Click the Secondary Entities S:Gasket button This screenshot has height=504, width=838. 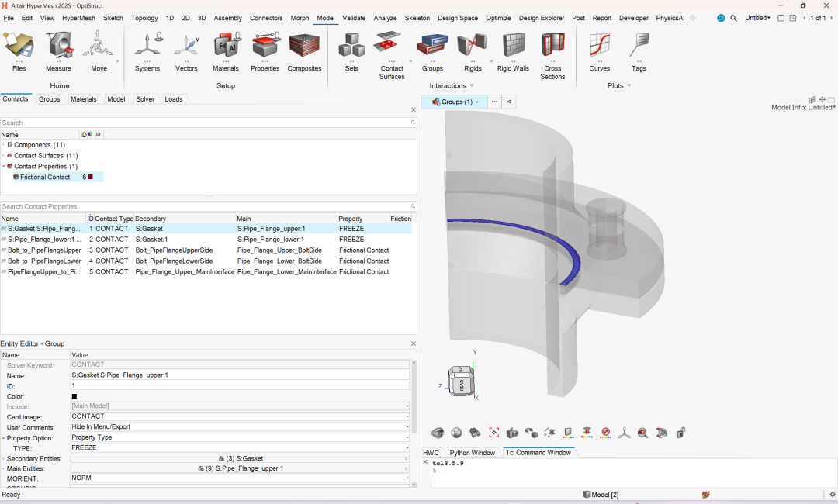point(240,458)
